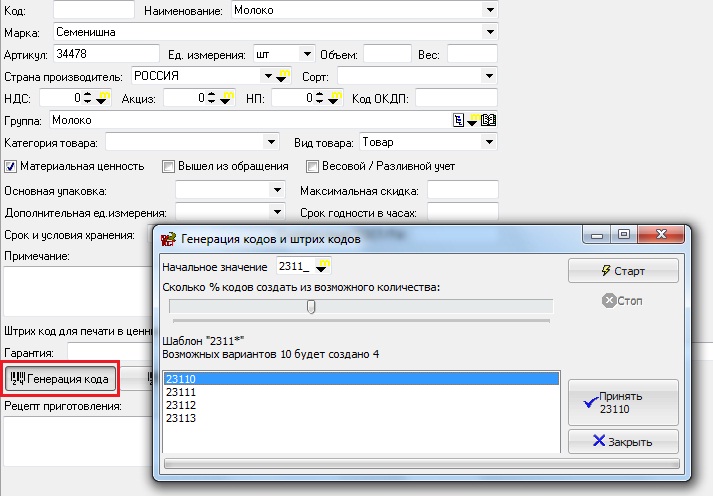Click the Вес input field
This screenshot has width=713, height=496.
[472, 54]
